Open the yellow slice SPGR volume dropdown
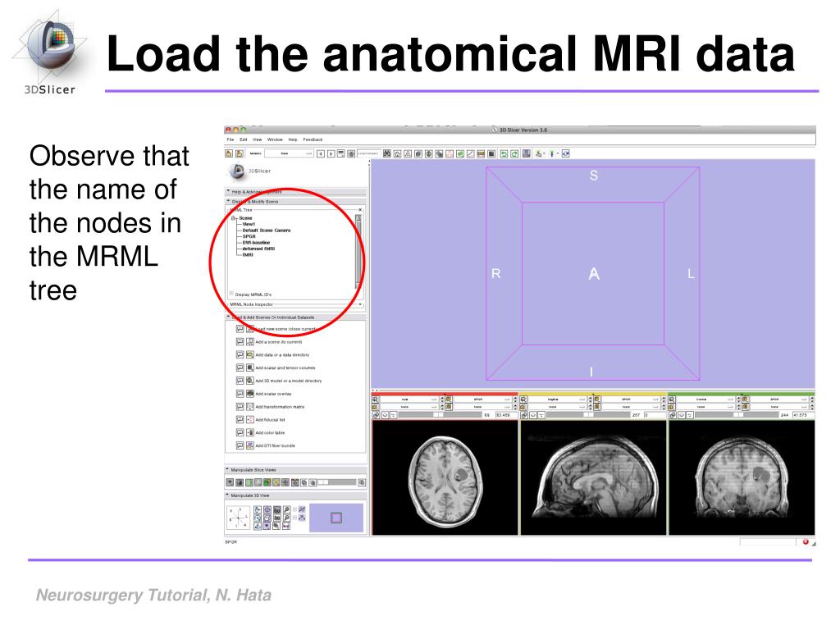This screenshot has height=630, width=840. point(631,399)
